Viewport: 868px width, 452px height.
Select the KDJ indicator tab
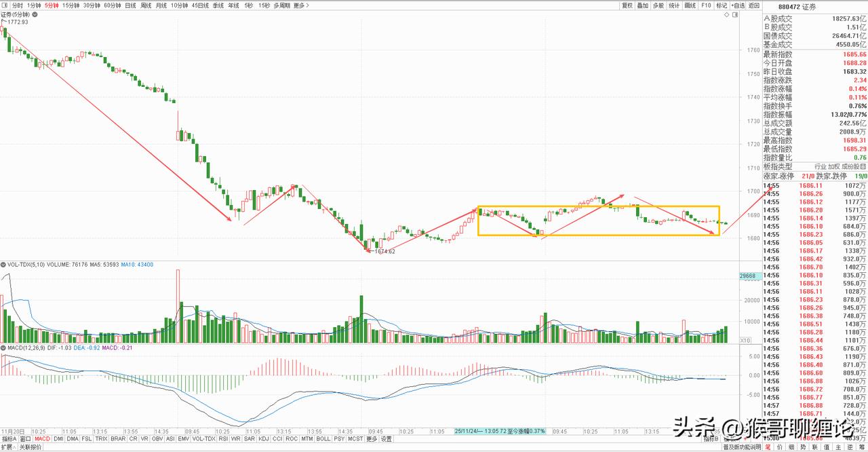pyautogui.click(x=264, y=438)
